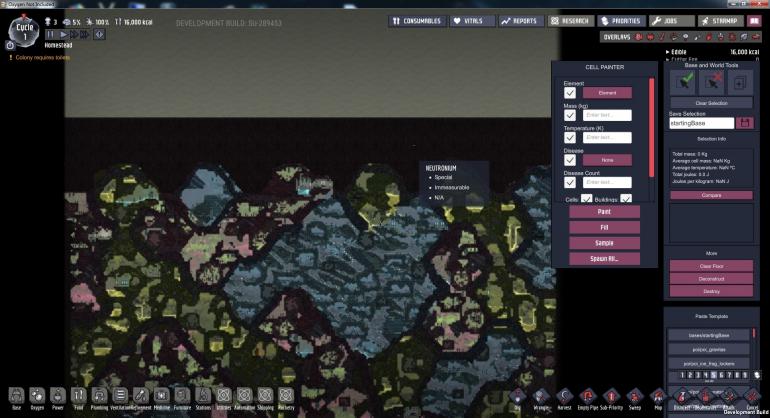Toggle the Disease Count checkbox
Viewport: 770px width, 418px height.
(x=570, y=182)
